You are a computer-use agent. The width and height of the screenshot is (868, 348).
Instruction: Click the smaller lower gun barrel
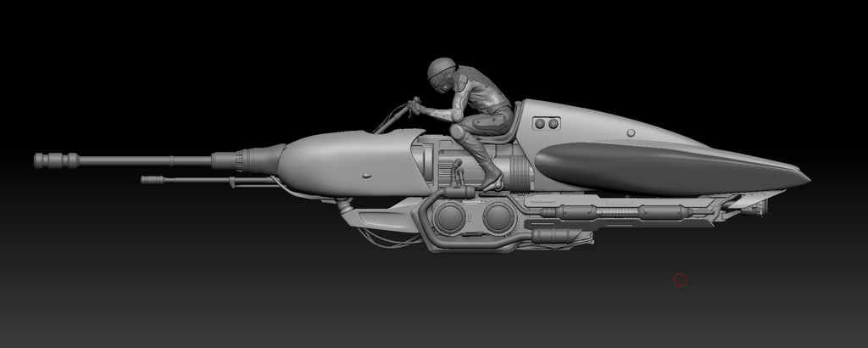click(x=208, y=180)
